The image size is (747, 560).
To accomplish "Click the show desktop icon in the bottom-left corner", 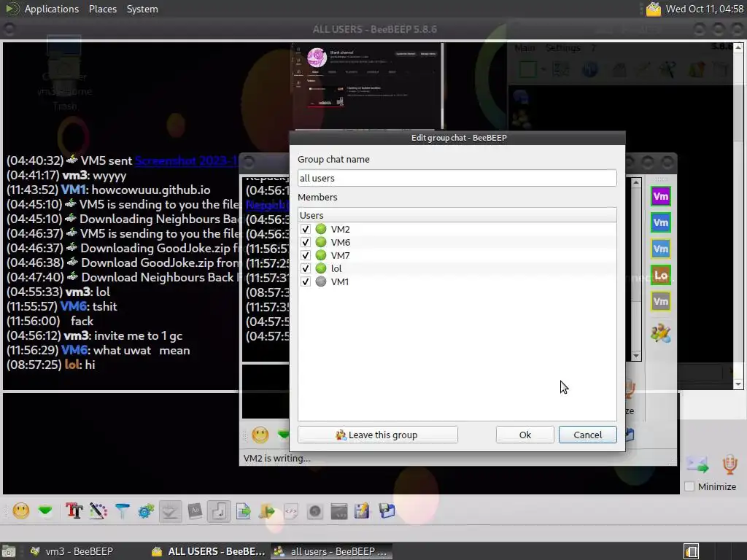I will pyautogui.click(x=9, y=551).
